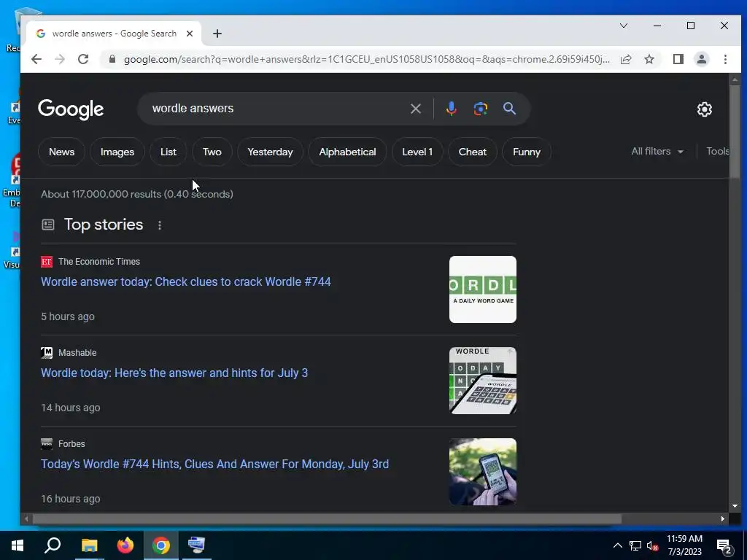The width and height of the screenshot is (747, 560).
Task: Select the Funny filter chip
Action: point(527,152)
